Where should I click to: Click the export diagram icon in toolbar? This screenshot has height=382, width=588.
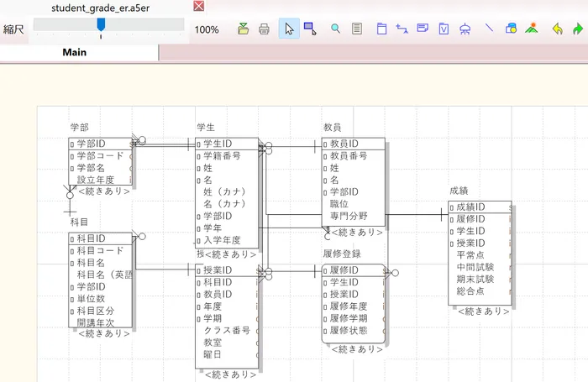pos(244,29)
